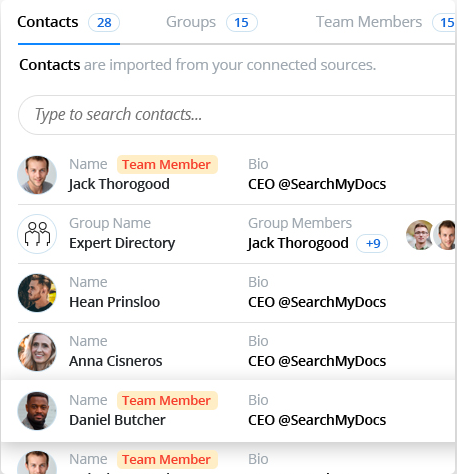Click Team Member tag beside Jack Thorogood
Screen dimensions: 457x474
(x=167, y=165)
